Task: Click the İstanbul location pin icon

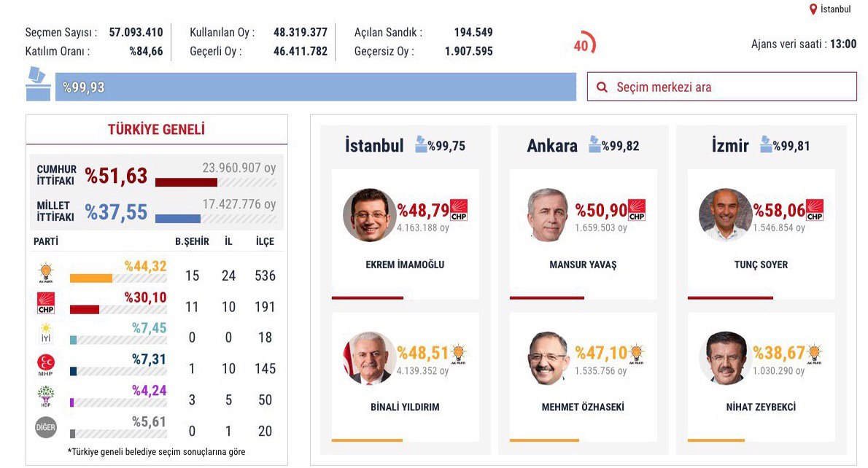Action: (x=813, y=9)
